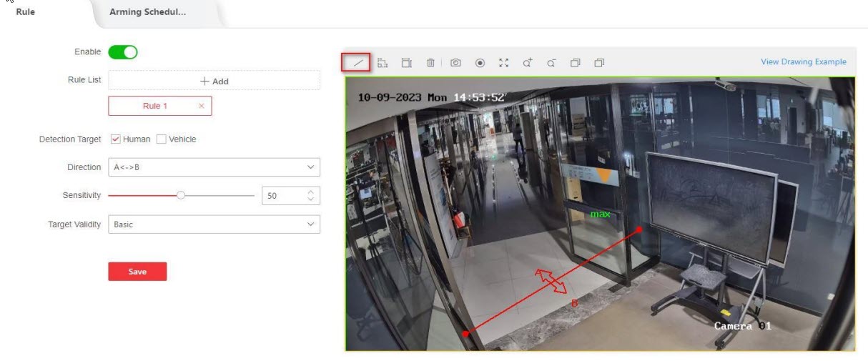Click the max size filter icon
Screen dimensions: 868x361
tap(383, 63)
